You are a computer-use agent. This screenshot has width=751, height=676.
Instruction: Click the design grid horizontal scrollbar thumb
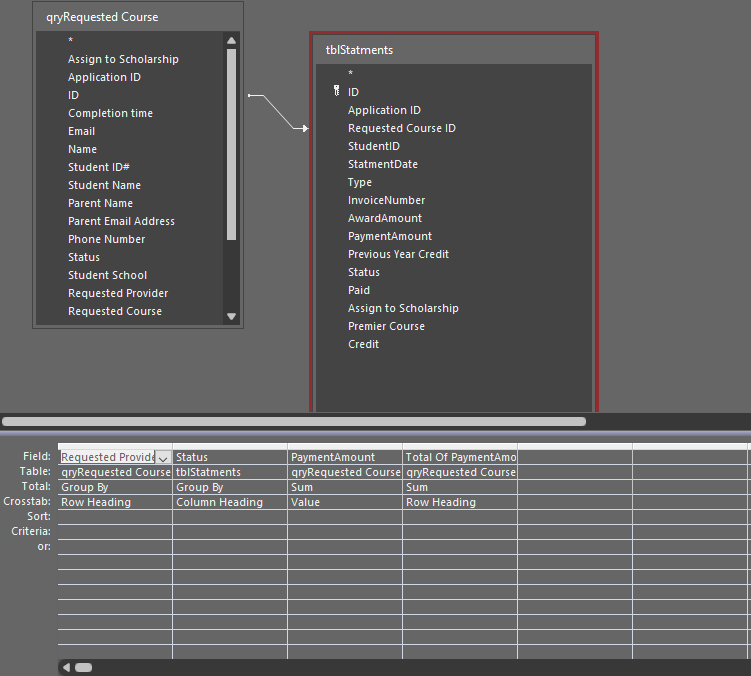click(x=83, y=667)
